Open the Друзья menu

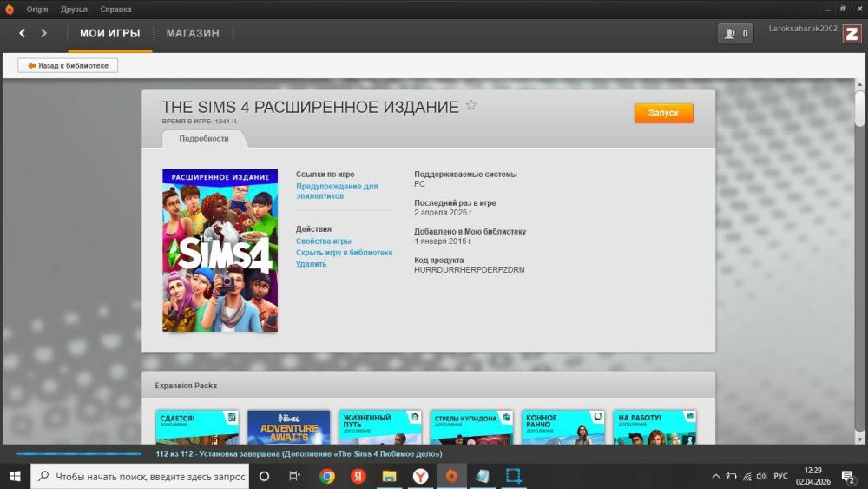point(74,10)
